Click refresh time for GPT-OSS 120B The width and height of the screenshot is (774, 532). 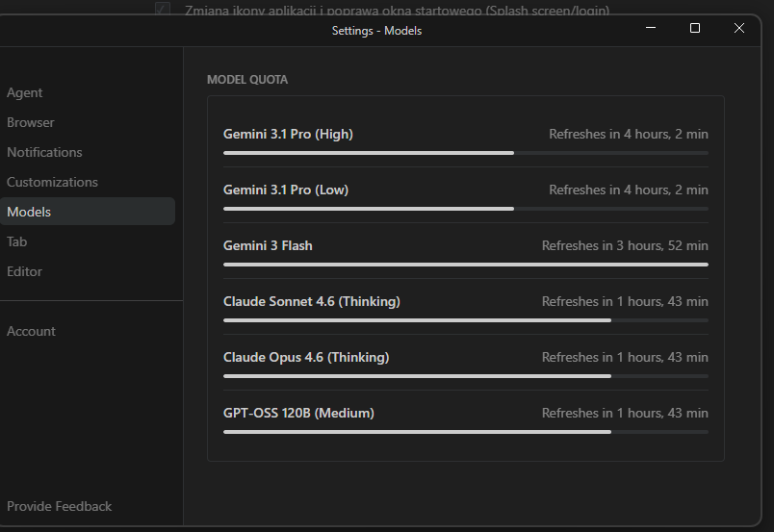[625, 413]
